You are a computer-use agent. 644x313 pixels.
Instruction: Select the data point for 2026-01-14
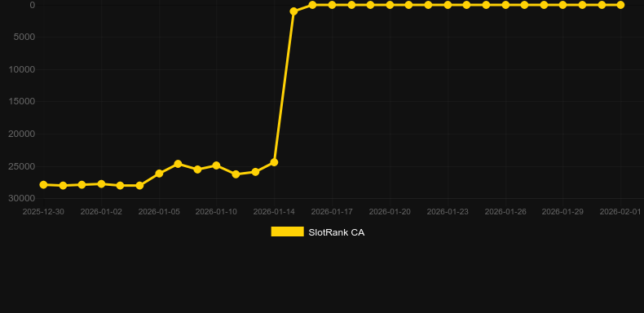tap(274, 163)
